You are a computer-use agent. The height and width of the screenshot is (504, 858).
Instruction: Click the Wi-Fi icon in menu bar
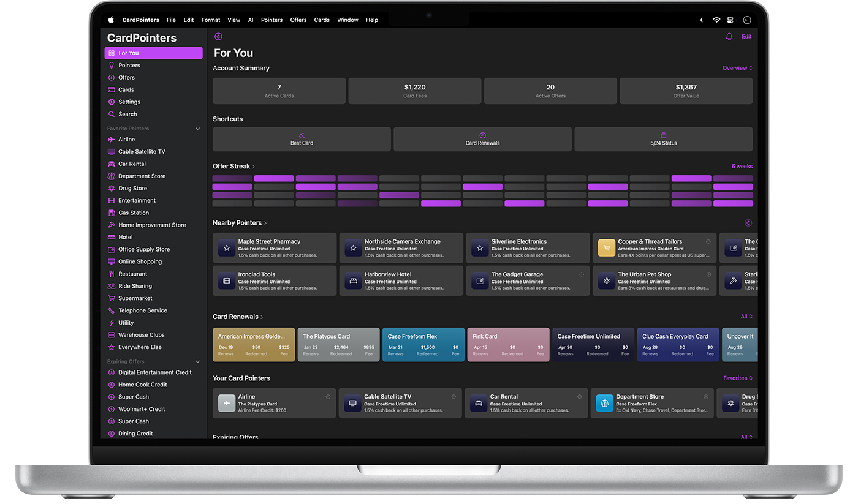click(716, 20)
